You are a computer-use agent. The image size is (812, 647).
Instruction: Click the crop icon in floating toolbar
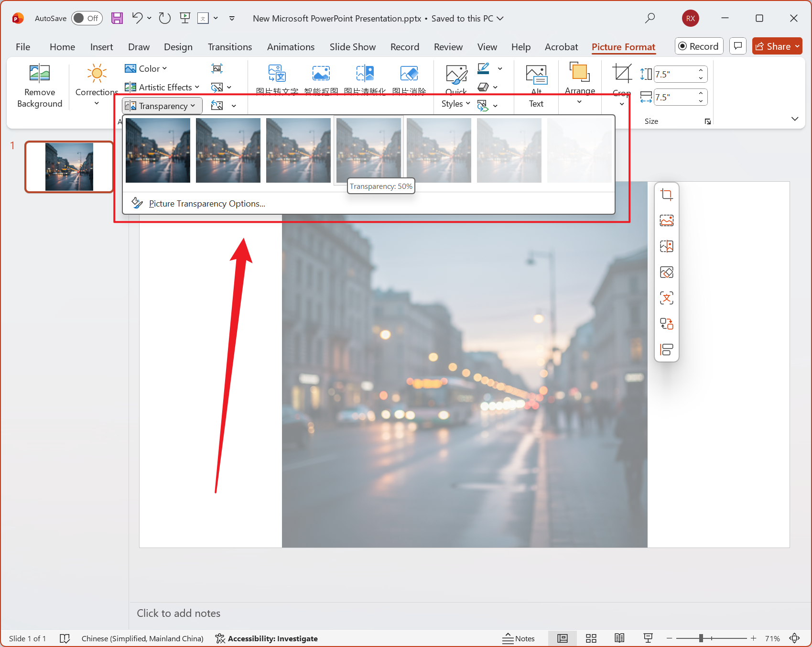[x=667, y=195]
